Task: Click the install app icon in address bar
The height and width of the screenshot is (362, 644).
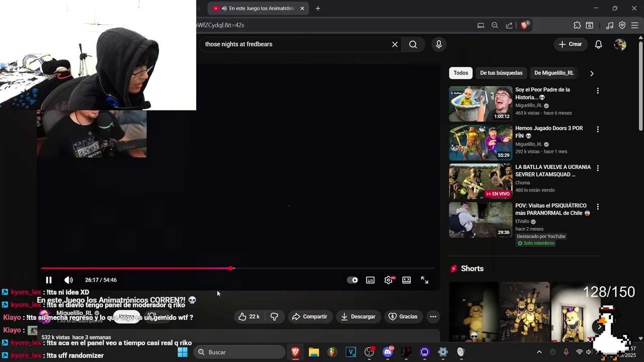Action: click(481, 25)
